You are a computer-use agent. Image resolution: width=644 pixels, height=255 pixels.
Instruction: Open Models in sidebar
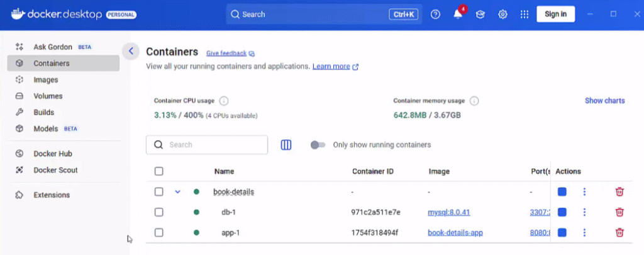coord(64,128)
